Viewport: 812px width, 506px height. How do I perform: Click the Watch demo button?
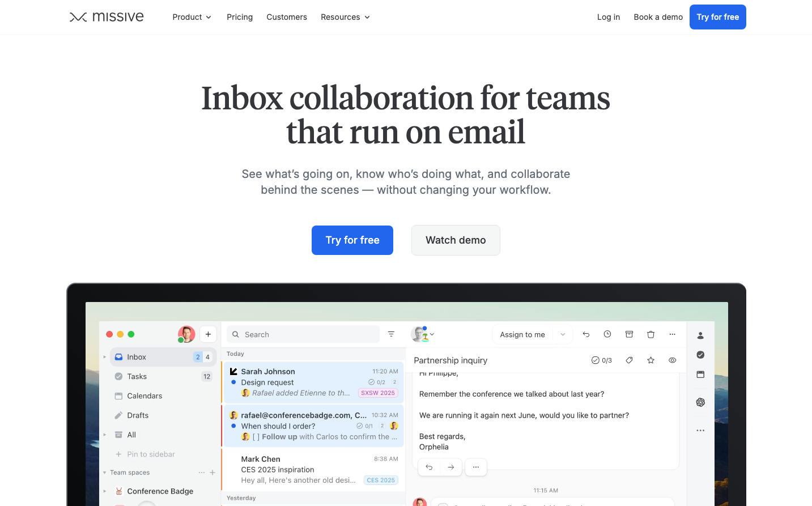click(456, 240)
